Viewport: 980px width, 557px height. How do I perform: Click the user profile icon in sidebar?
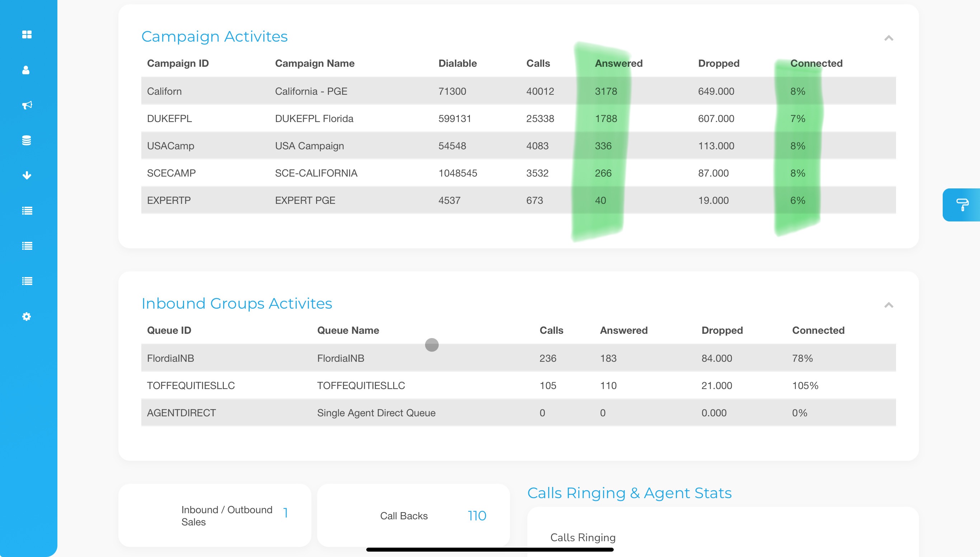coord(26,70)
